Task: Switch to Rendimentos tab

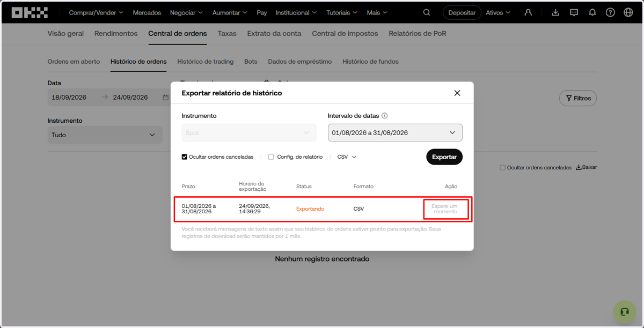Action: (x=116, y=33)
